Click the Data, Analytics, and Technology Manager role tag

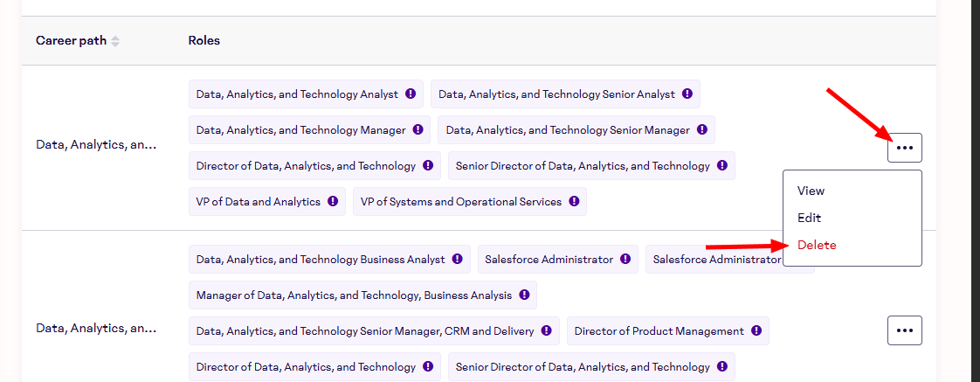[x=300, y=130]
